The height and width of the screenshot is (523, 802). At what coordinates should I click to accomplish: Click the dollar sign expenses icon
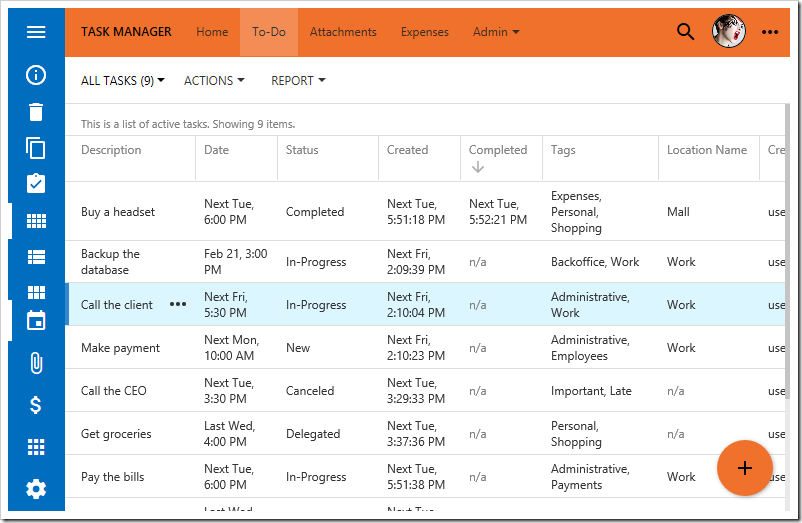[x=36, y=405]
